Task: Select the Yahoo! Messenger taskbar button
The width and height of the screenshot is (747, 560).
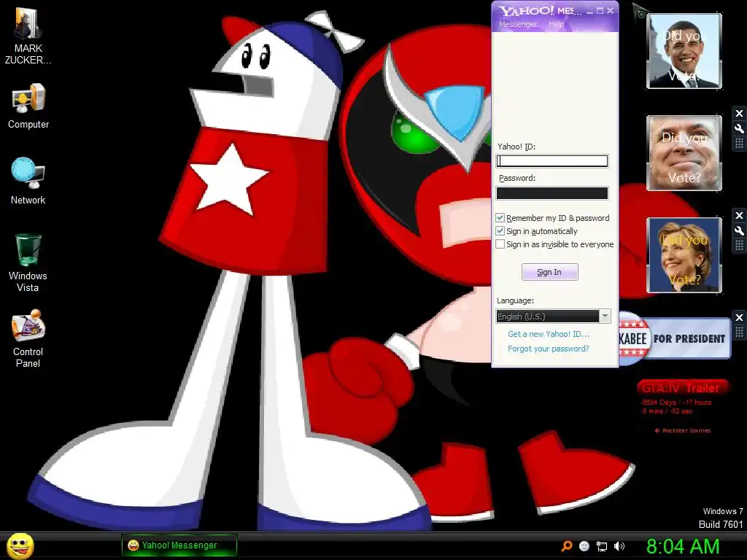Action: coord(179,545)
